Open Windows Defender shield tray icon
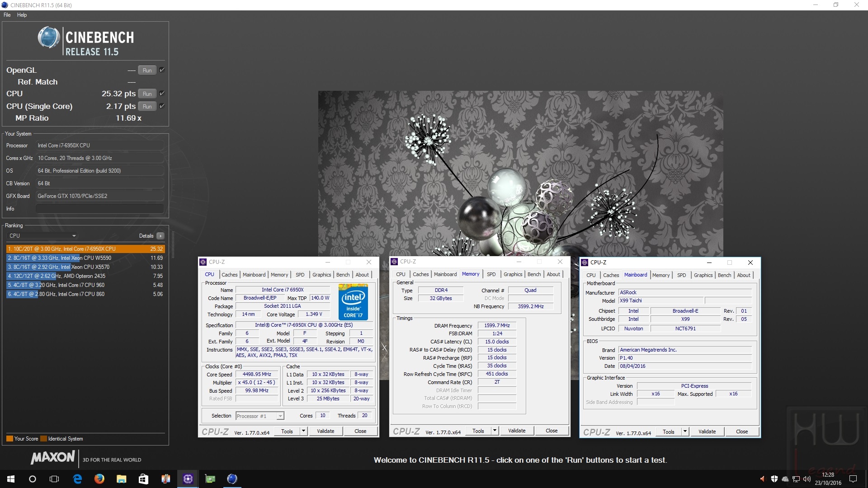 tap(774, 479)
